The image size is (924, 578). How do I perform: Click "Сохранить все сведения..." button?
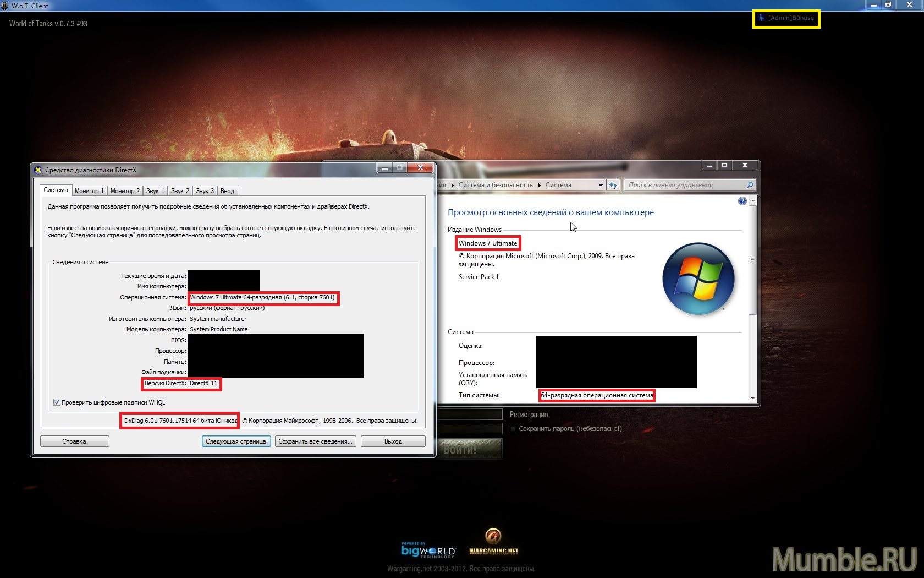[315, 441]
